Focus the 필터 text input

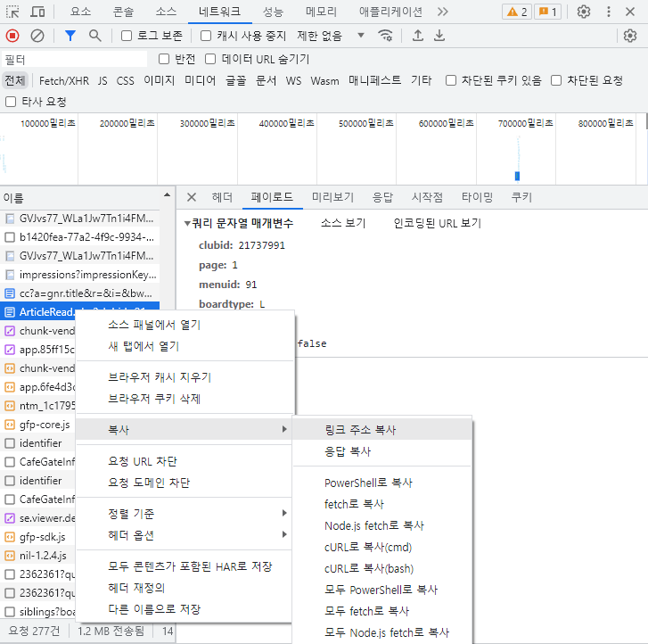tap(74, 59)
